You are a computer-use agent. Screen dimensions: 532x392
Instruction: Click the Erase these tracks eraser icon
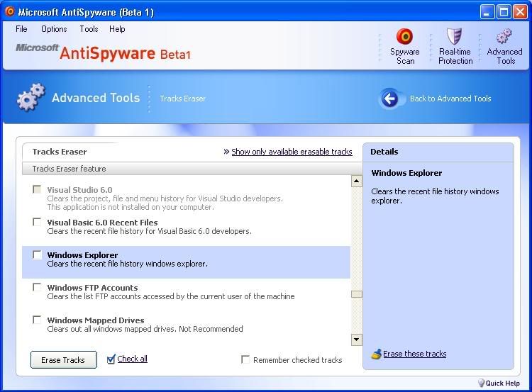[x=376, y=354]
